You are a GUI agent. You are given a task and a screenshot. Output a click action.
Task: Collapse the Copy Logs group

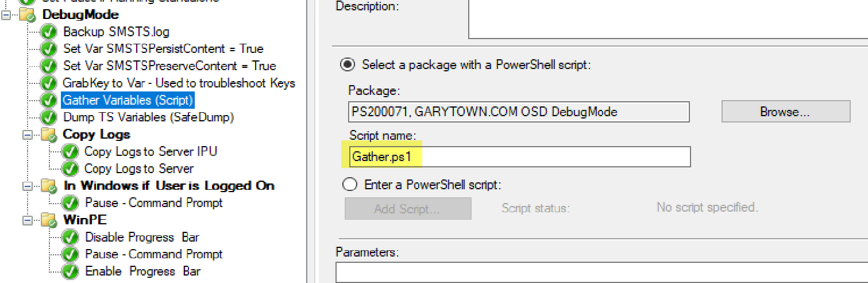pyautogui.click(x=27, y=135)
